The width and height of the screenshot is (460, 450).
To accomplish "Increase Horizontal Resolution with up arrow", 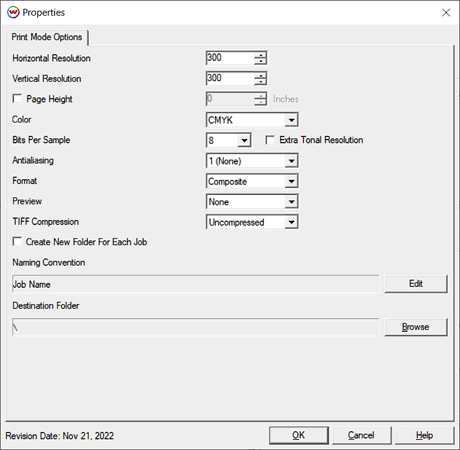I will (x=260, y=55).
